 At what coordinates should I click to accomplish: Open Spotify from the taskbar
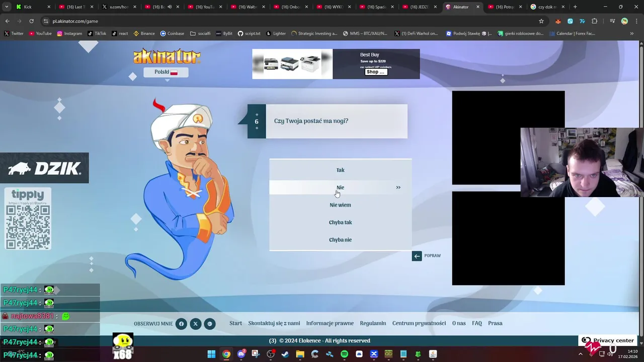pos(344,354)
